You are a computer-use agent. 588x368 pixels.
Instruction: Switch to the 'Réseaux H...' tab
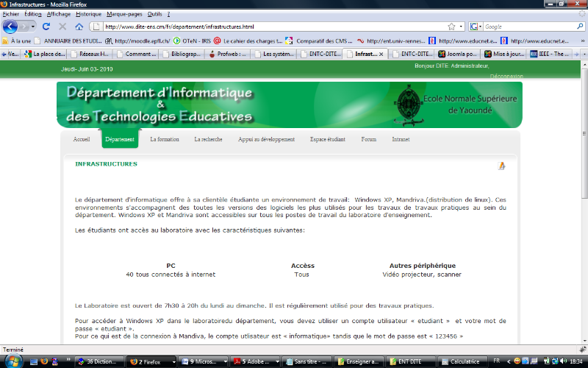[90, 54]
